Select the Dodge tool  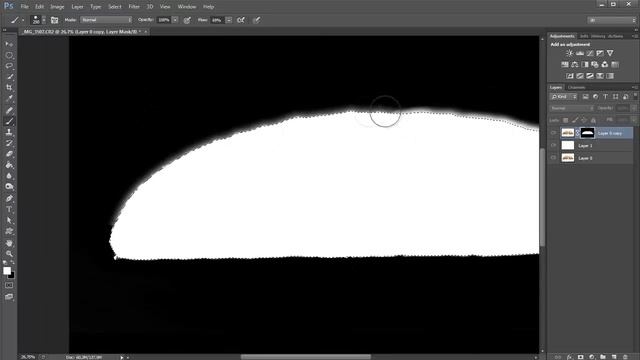(9, 187)
